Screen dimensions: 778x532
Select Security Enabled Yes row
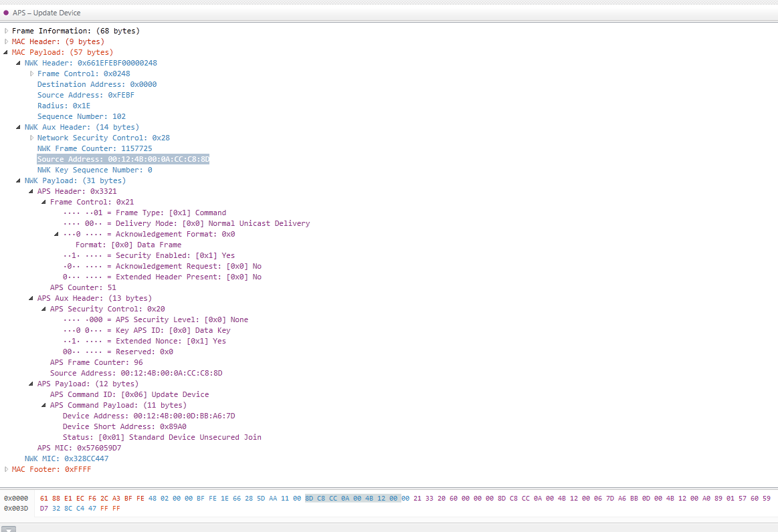tap(149, 255)
